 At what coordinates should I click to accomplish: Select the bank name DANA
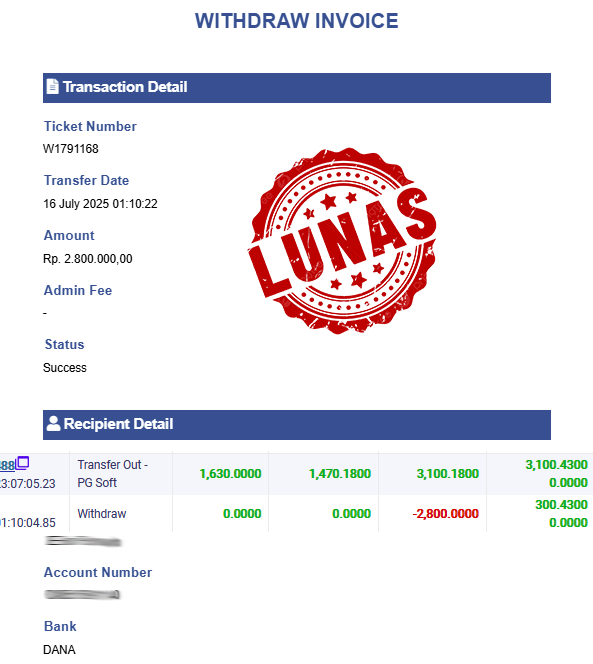[59, 650]
